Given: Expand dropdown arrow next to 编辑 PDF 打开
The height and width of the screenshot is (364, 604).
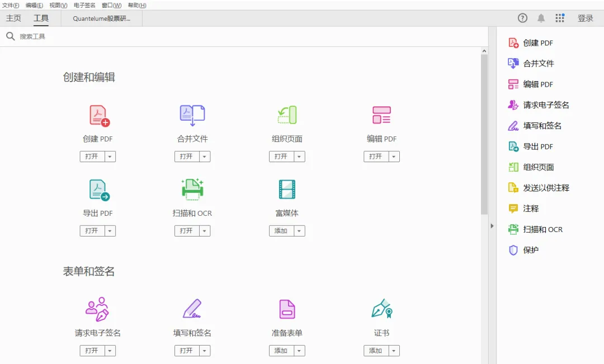Looking at the screenshot, I should point(394,157).
